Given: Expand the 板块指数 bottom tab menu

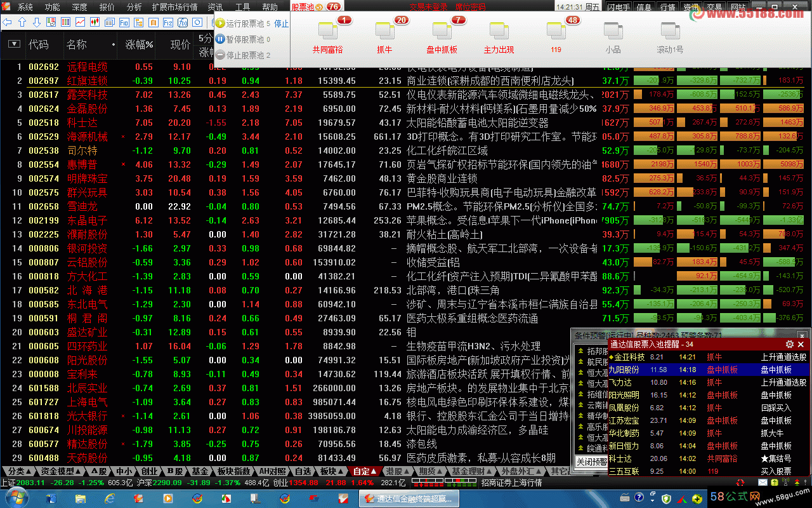Looking at the screenshot, I should pyautogui.click(x=233, y=471).
